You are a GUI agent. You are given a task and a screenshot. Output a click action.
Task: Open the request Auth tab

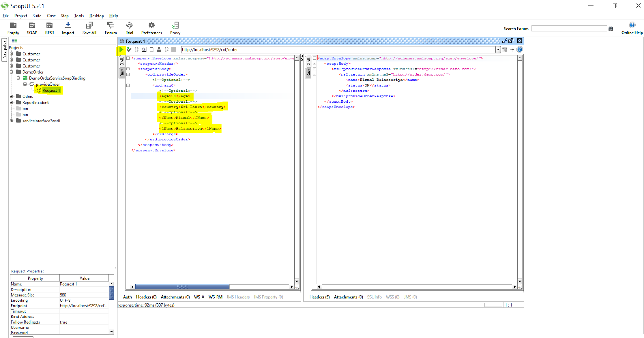coord(127,297)
